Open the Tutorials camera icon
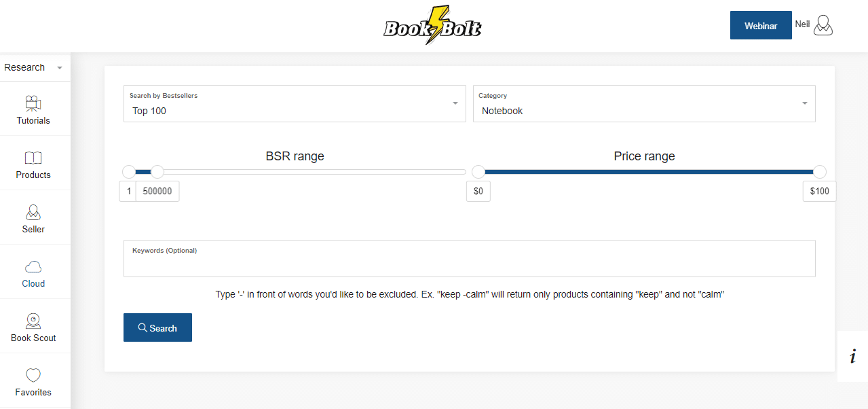This screenshot has width=868, height=409. point(33,103)
